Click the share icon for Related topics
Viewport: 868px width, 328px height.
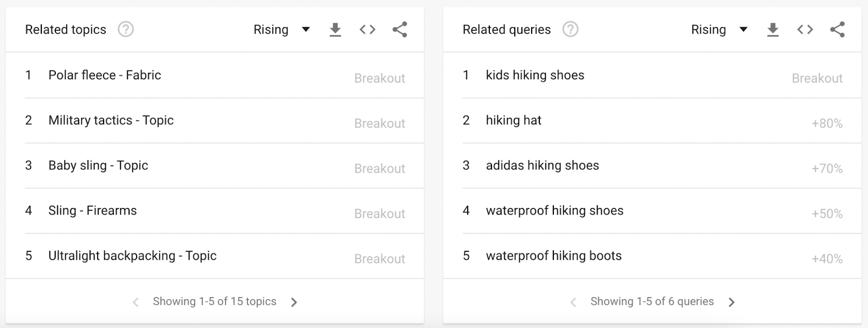click(400, 30)
